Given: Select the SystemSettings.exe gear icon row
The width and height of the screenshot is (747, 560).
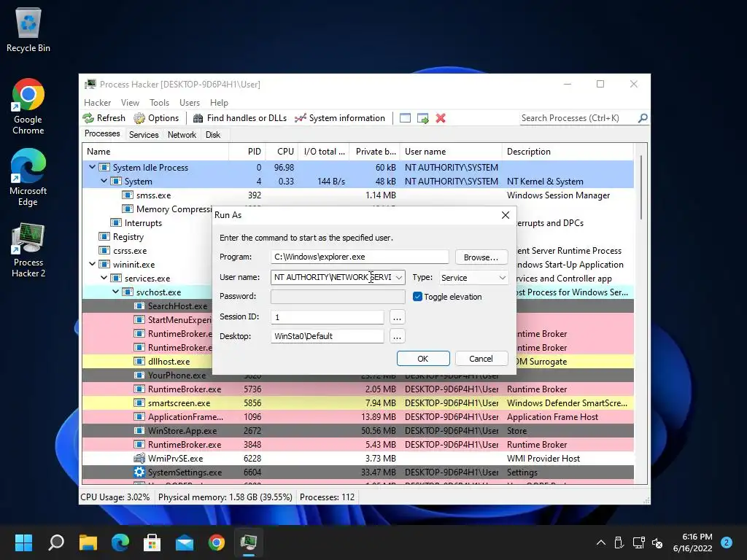Looking at the screenshot, I should pos(357,472).
